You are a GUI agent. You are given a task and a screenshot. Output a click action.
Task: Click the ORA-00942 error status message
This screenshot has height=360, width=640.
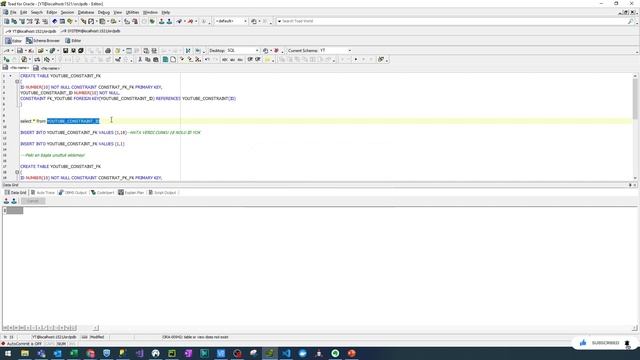pyautogui.click(x=195, y=337)
